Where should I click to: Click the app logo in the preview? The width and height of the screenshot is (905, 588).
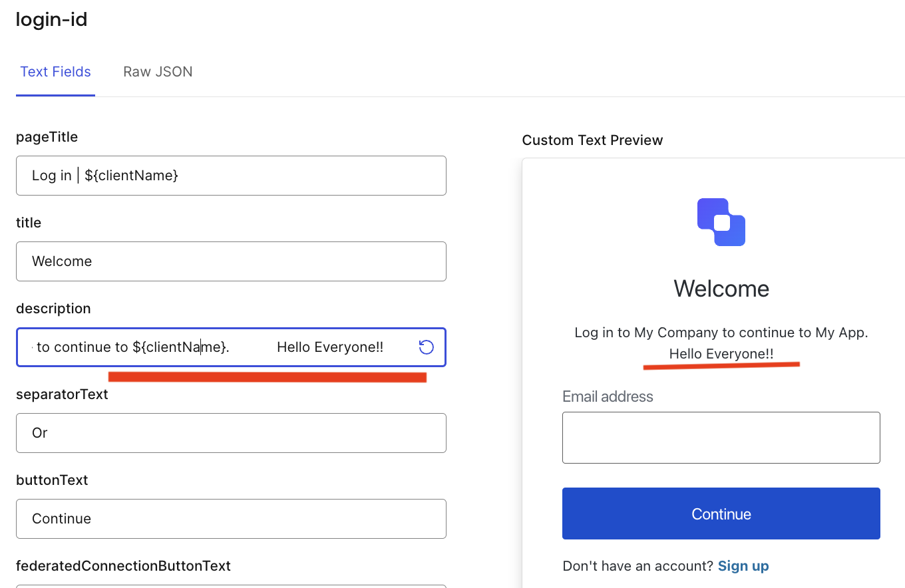pos(721,222)
